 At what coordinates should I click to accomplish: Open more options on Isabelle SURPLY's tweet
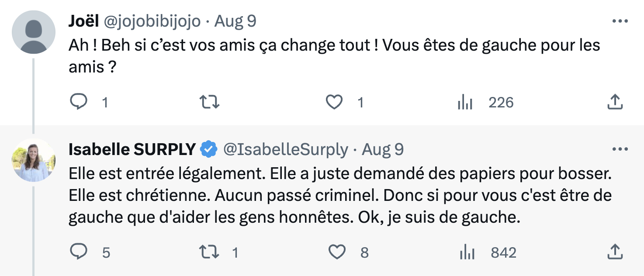(620, 149)
